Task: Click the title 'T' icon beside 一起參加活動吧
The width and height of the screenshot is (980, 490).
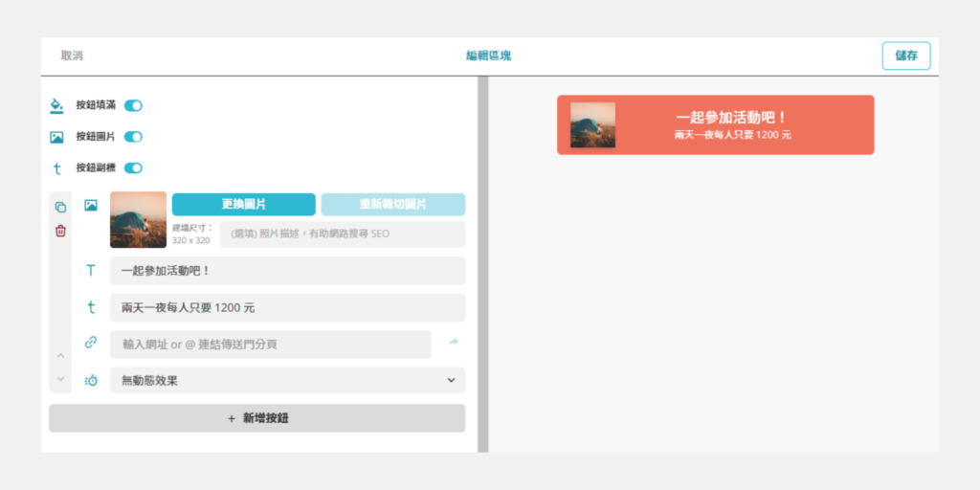Action: [91, 271]
